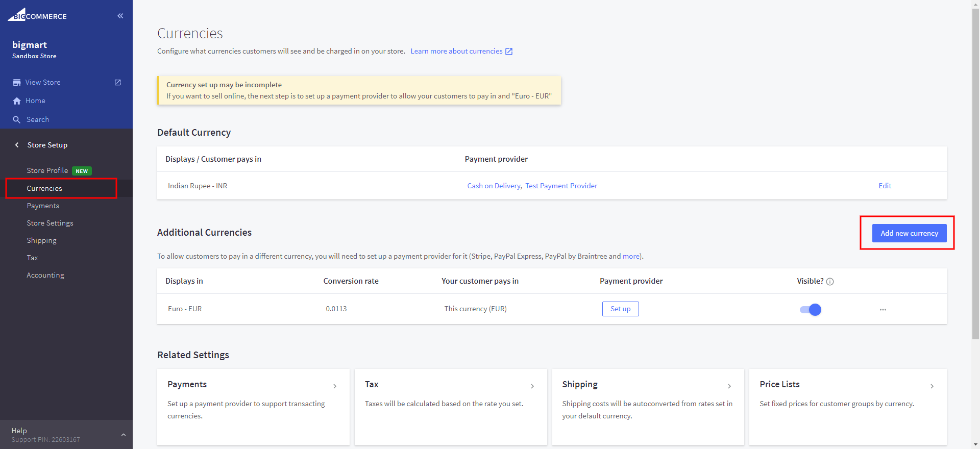Select Payments in the sidebar menu

tap(43, 206)
